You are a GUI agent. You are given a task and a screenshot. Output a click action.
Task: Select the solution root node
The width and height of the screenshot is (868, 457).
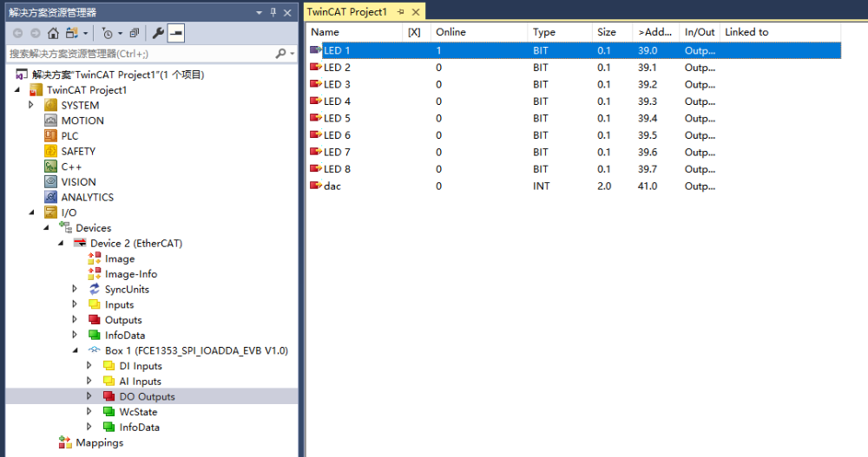118,74
